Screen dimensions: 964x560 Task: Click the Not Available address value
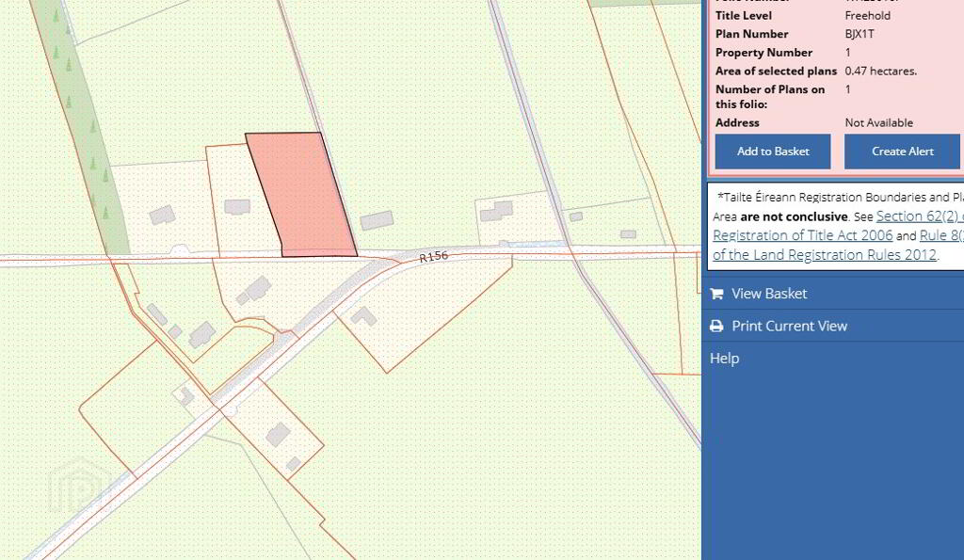point(878,122)
